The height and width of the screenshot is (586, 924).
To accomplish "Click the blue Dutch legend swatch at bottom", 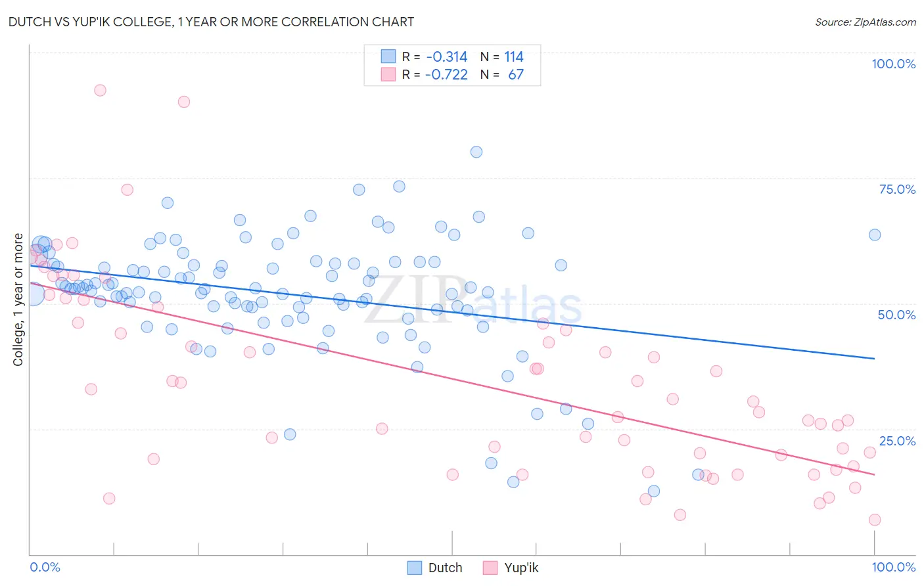I will point(415,568).
